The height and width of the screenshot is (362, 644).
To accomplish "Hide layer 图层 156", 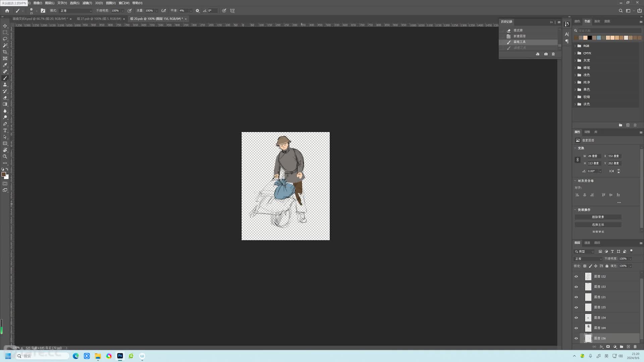I will click(x=576, y=339).
